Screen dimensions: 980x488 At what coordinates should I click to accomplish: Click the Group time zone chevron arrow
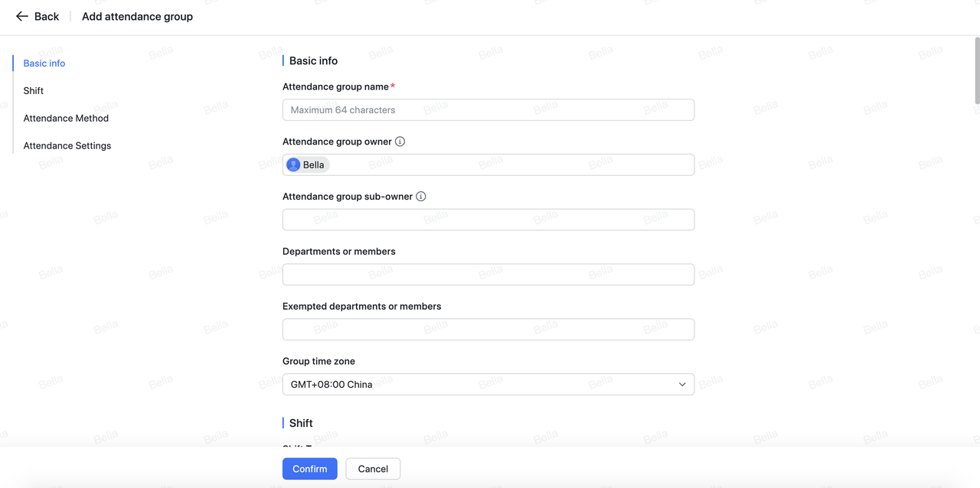coord(682,384)
